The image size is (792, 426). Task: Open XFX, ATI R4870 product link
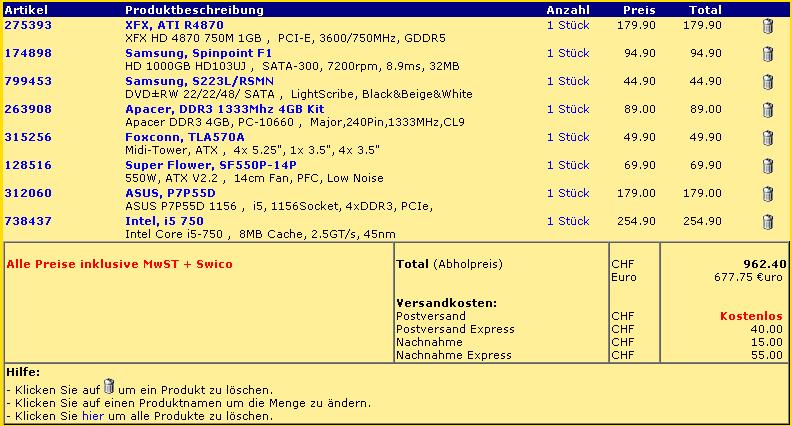[x=174, y=25]
